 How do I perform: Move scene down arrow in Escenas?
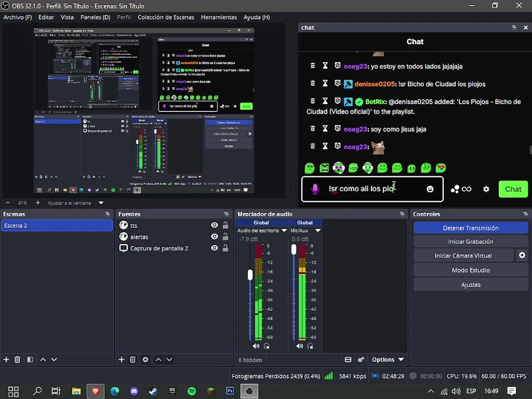[x=54, y=359]
